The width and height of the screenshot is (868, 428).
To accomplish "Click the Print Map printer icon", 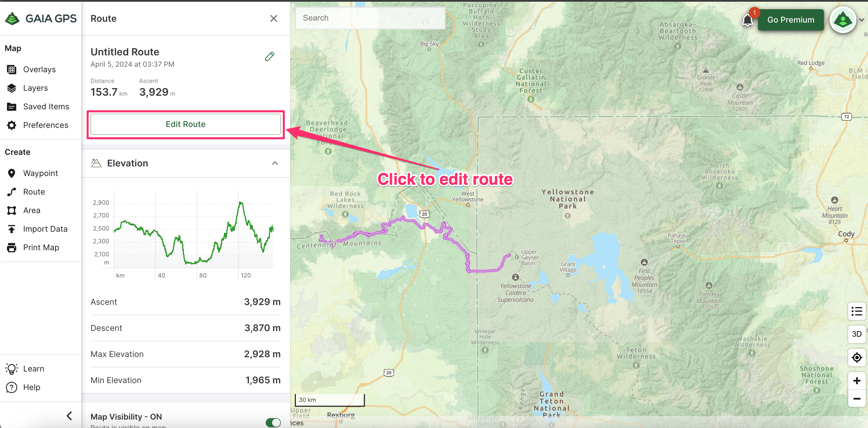I will 11,248.
